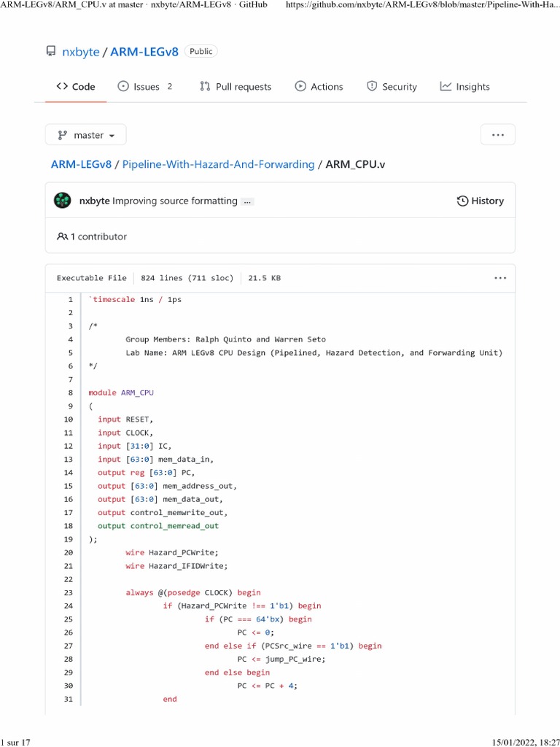Click line number 8 of the code
The image size is (560, 747).
[71, 392]
